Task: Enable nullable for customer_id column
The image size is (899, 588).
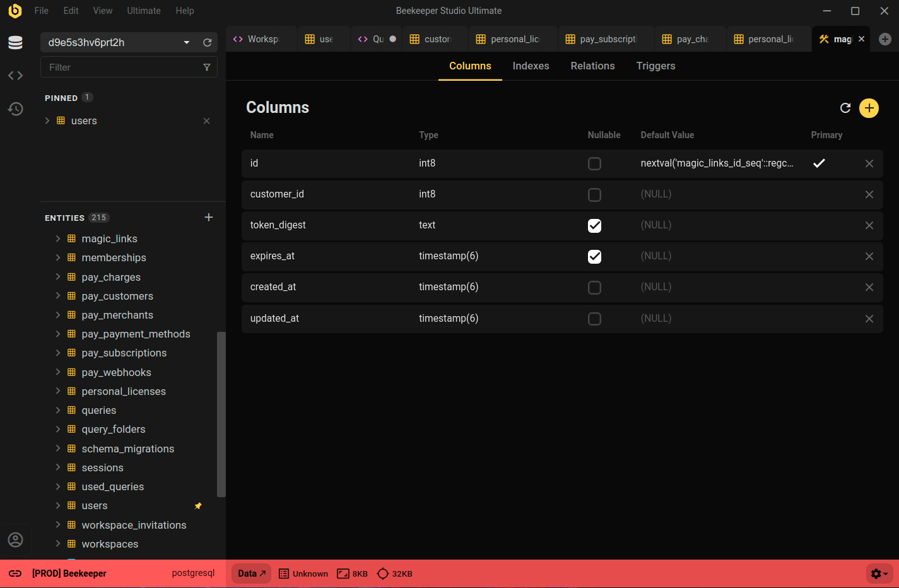Action: coord(594,194)
